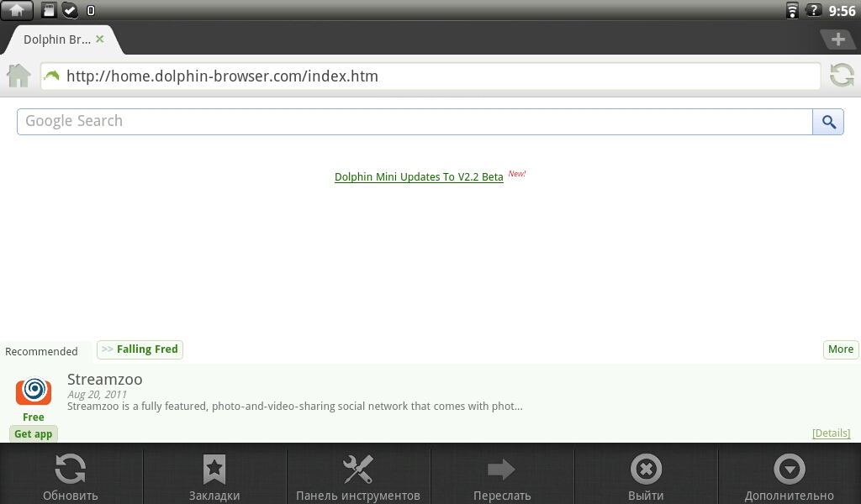The width and height of the screenshot is (861, 504).
Task: Focus the Google Search box
Action: [415, 121]
